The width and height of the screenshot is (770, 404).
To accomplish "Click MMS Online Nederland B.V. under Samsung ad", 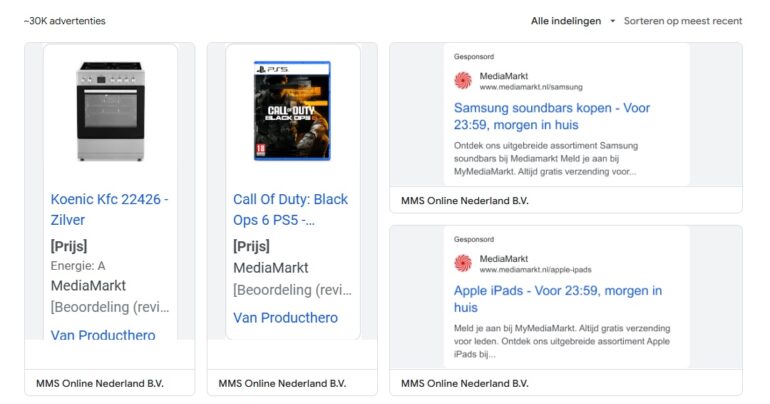I will [x=465, y=201].
